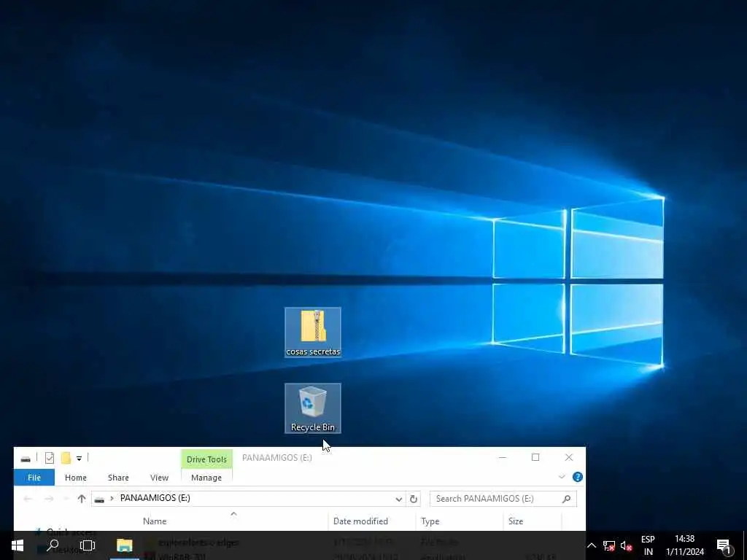This screenshot has width=747, height=560.
Task: Go up one folder level arrow
Action: 82,499
